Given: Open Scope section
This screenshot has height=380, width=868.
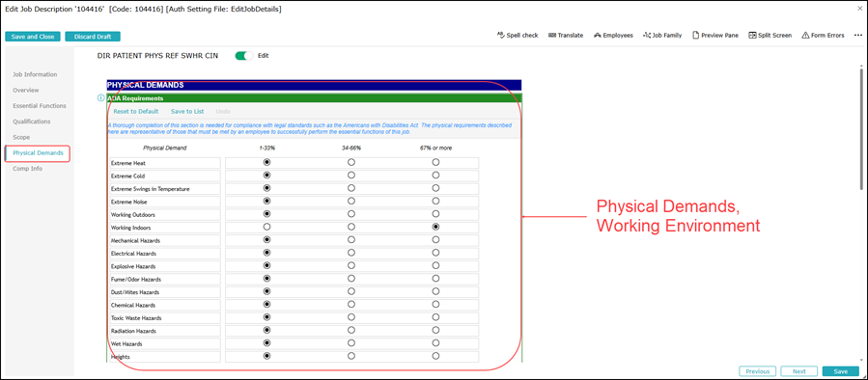Looking at the screenshot, I should [x=21, y=137].
